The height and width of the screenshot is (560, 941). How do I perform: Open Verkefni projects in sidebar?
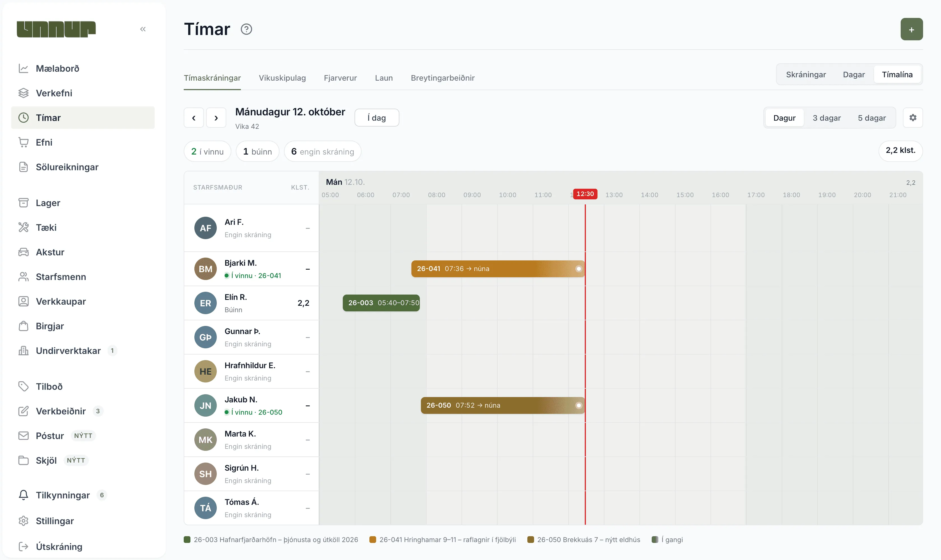83,93
